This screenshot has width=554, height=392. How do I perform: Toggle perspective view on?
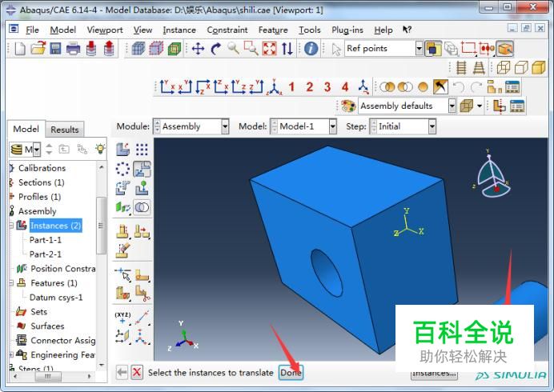click(479, 67)
